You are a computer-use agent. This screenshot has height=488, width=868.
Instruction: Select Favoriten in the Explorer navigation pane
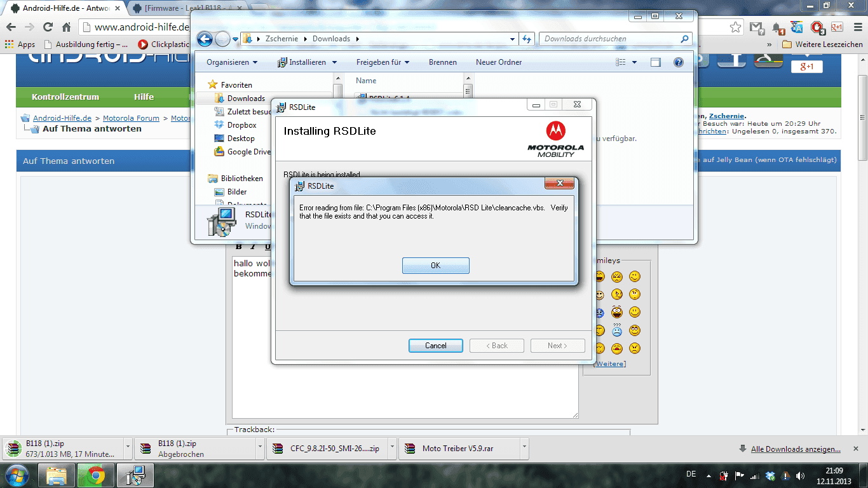(x=236, y=85)
